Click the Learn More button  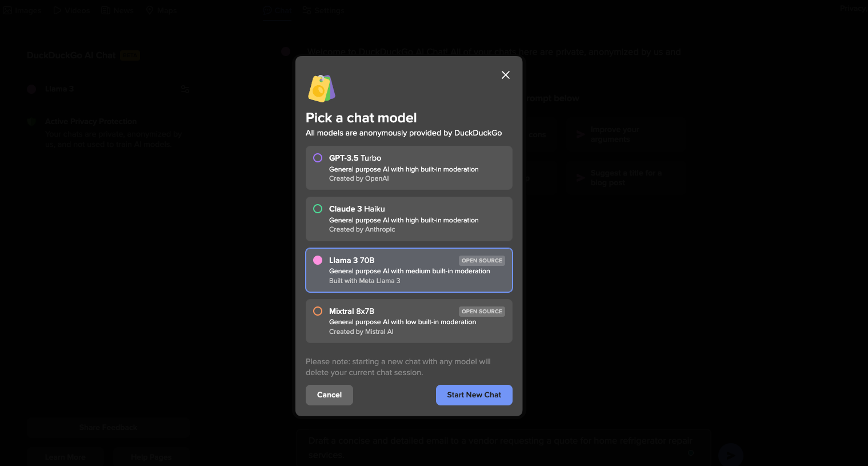[x=65, y=457]
